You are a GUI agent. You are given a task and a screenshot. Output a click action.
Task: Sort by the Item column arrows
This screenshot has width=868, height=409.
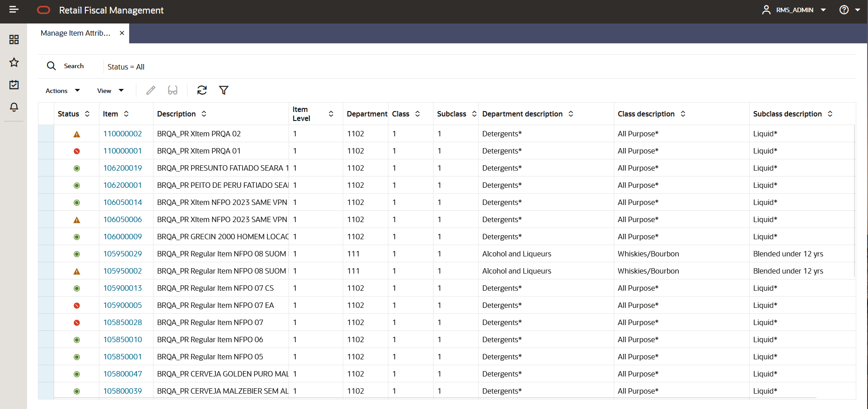pos(126,114)
